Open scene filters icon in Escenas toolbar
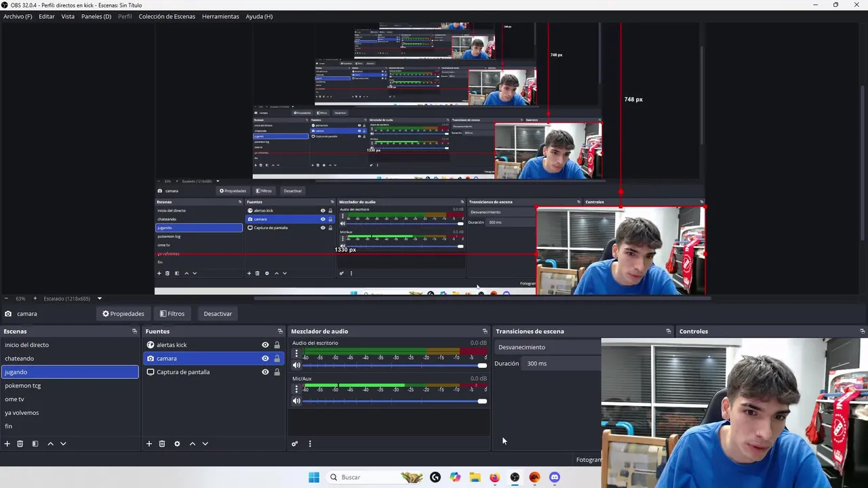Screen dimensions: 868x488 point(35,444)
